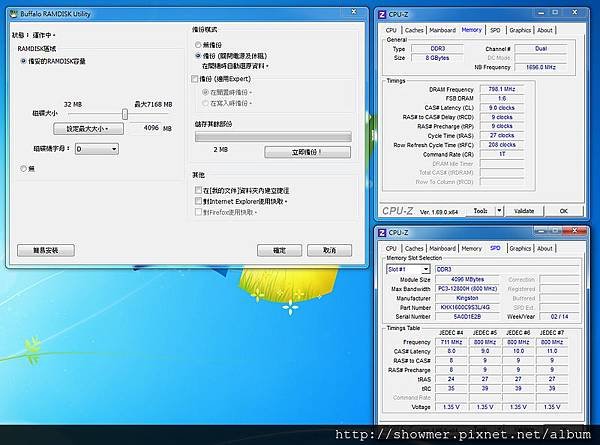The height and width of the screenshot is (445, 600).
Task: Click the JEDEC #7 CAS# Latency 11.0 cell
Action: (x=552, y=351)
